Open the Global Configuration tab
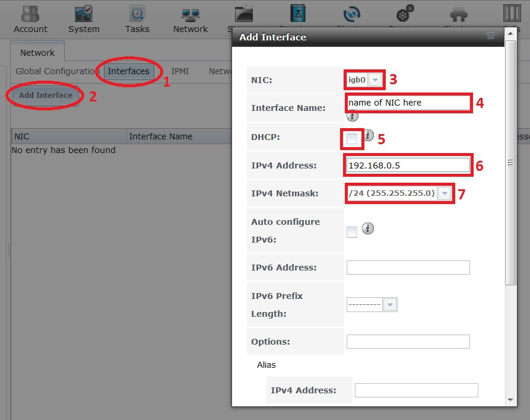530x420 pixels. coord(57,71)
